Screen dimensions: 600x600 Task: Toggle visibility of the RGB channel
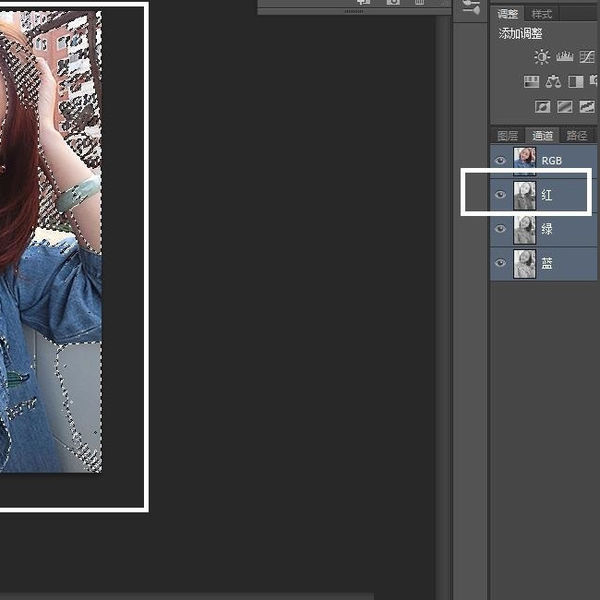[500, 160]
